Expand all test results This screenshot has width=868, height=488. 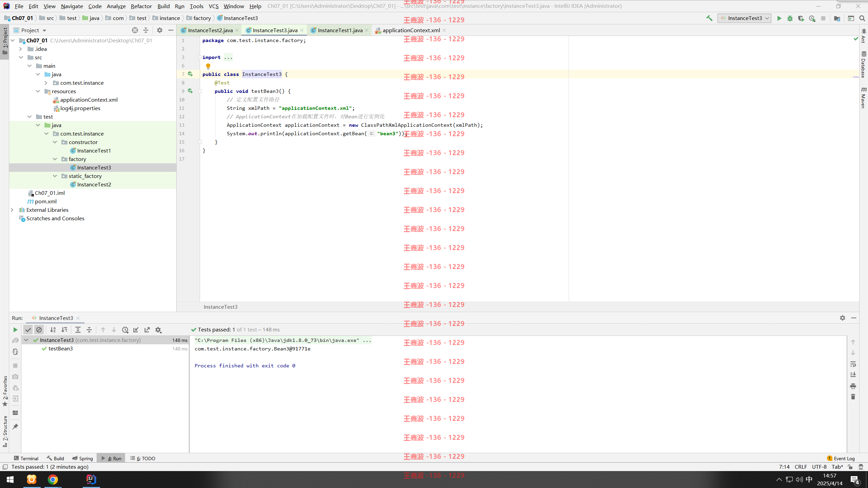[78, 330]
